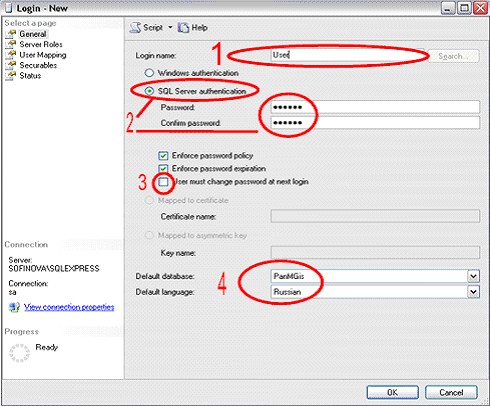Click the Cancel button
This screenshot has height=406, width=490.
pyautogui.click(x=451, y=392)
